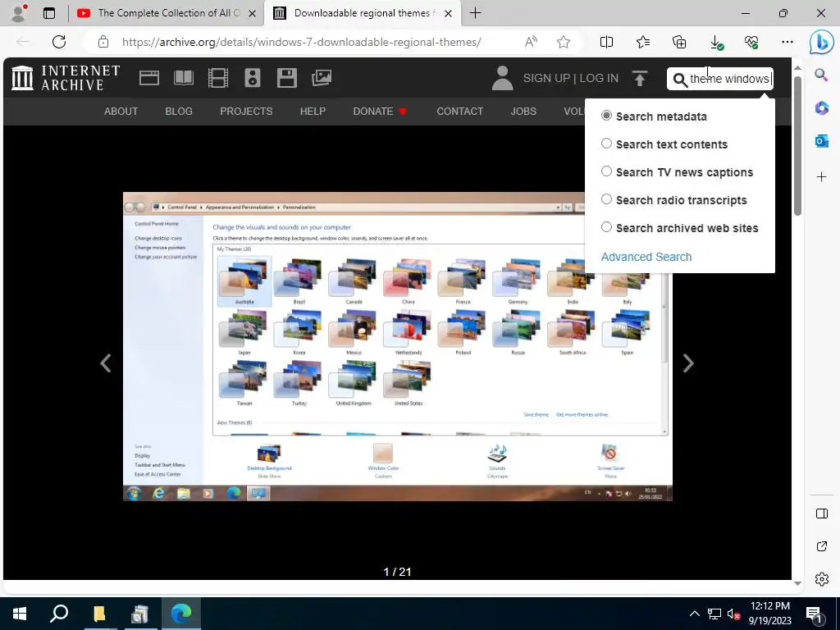Select Search radio transcripts option
Viewport: 840px width, 630px height.
click(674, 200)
